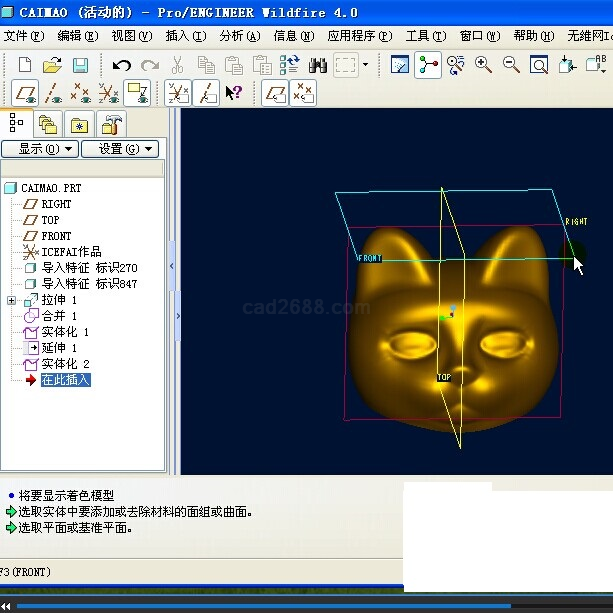The height and width of the screenshot is (613, 613).
Task: Refit the model to the screen
Action: (x=538, y=65)
